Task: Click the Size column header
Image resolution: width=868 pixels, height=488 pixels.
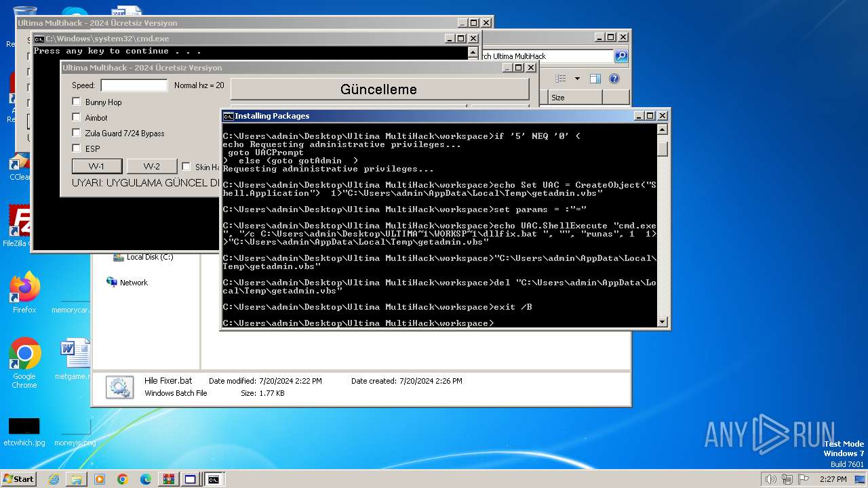Action: coord(575,98)
